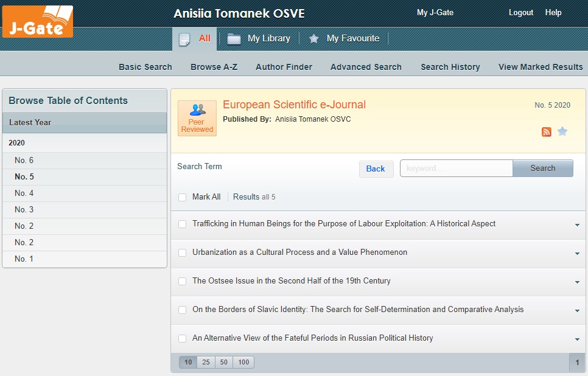Toggle the Mark All checkbox

[182, 197]
